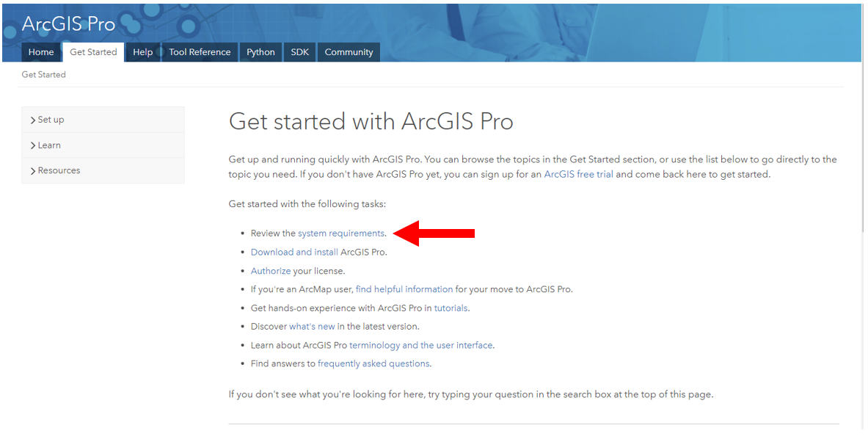Image resolution: width=868 pixels, height=439 pixels.
Task: Open the tutorials link
Action: click(451, 308)
